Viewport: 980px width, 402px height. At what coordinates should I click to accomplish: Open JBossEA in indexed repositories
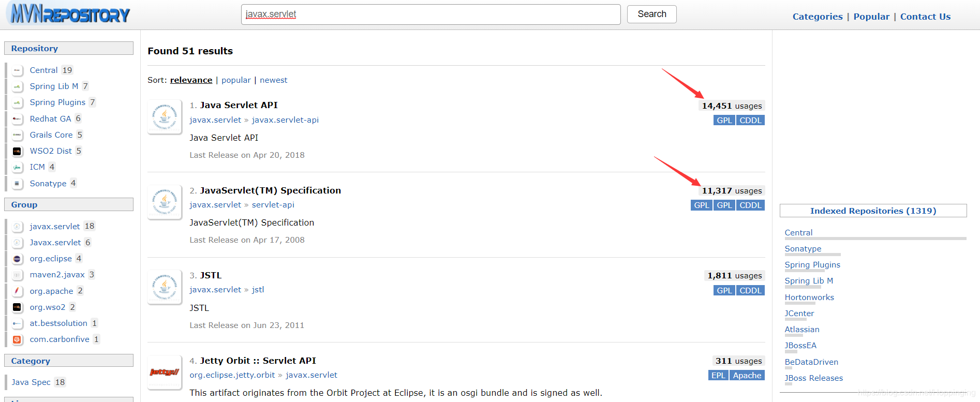(800, 346)
